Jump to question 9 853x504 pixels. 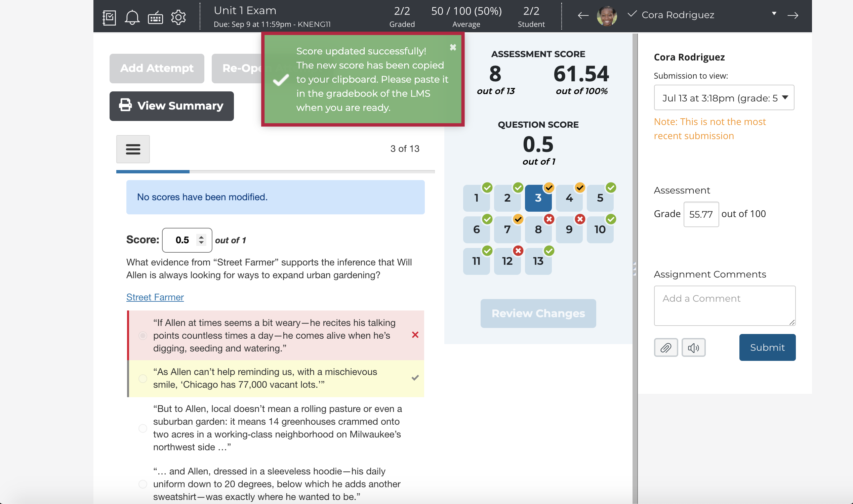click(569, 229)
